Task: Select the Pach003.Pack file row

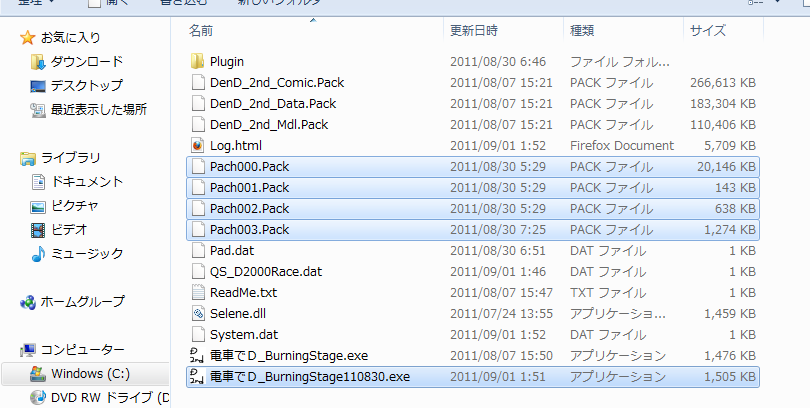Action: [x=473, y=230]
